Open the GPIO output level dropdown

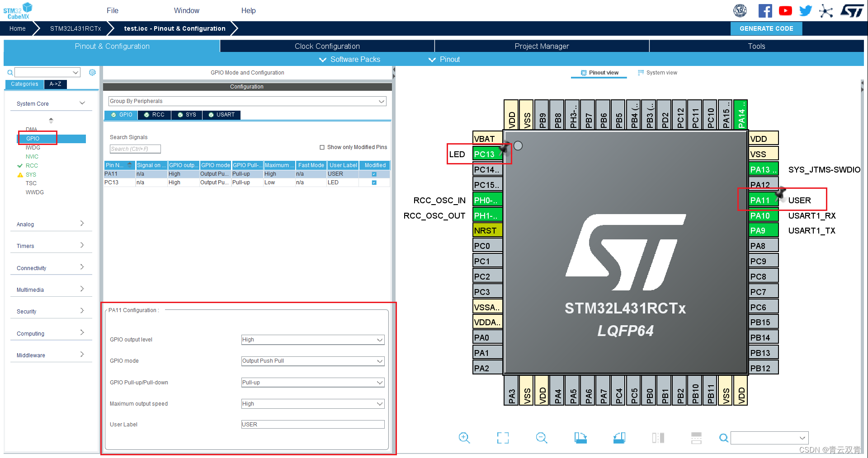(313, 340)
